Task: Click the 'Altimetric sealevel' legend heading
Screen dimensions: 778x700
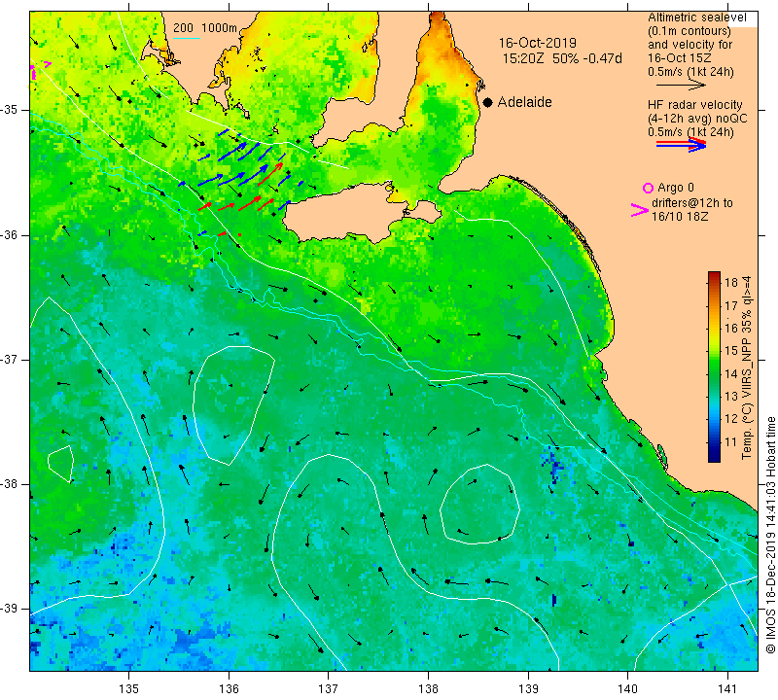Action: click(696, 17)
